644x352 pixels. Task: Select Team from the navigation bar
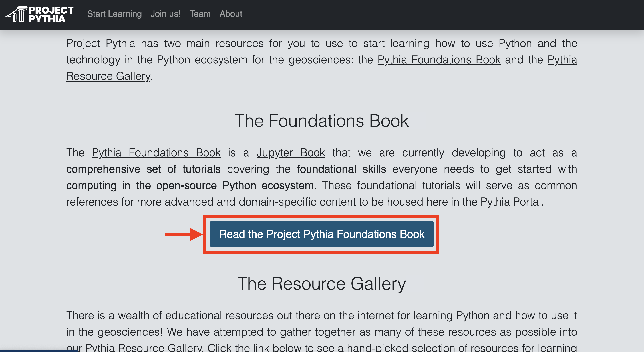pos(200,14)
